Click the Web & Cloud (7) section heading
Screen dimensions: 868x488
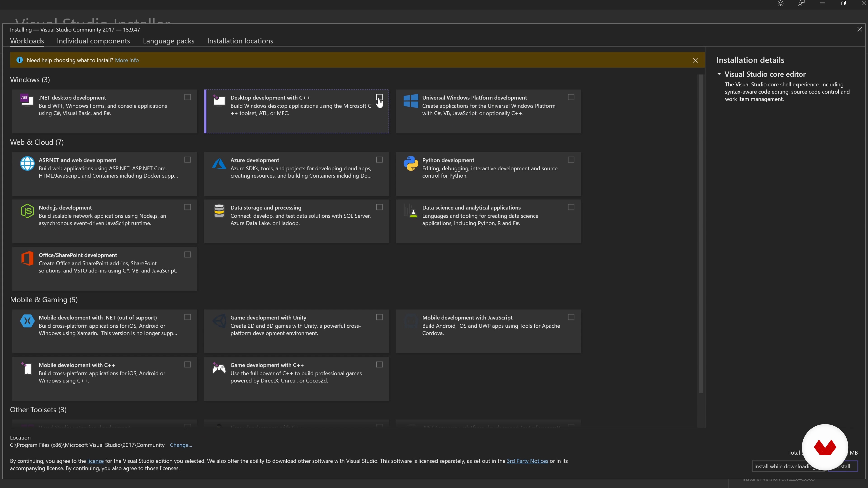click(37, 143)
